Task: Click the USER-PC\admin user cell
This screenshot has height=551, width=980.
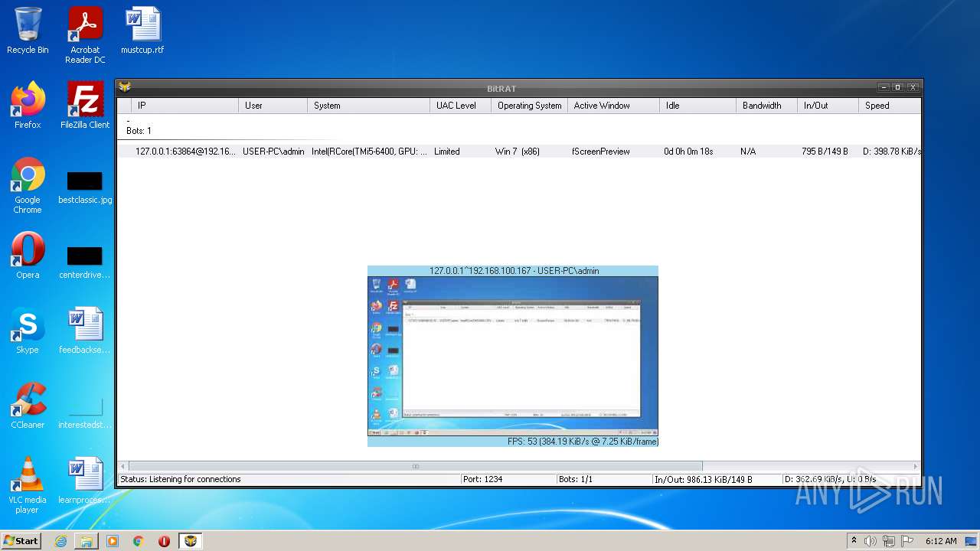Action: [273, 152]
